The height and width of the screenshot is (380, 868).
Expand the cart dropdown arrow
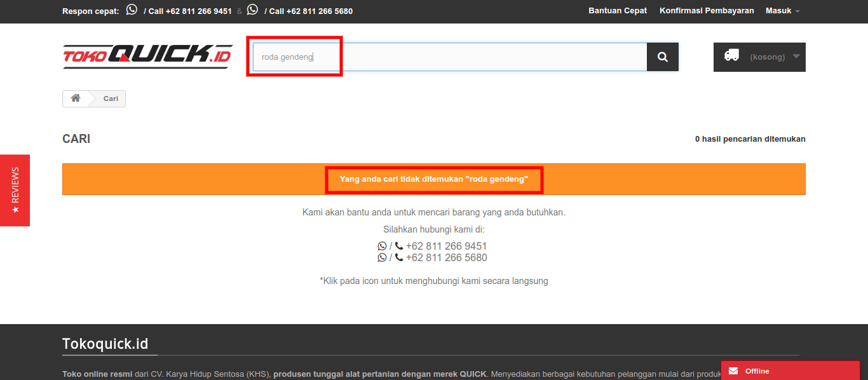[x=796, y=57]
